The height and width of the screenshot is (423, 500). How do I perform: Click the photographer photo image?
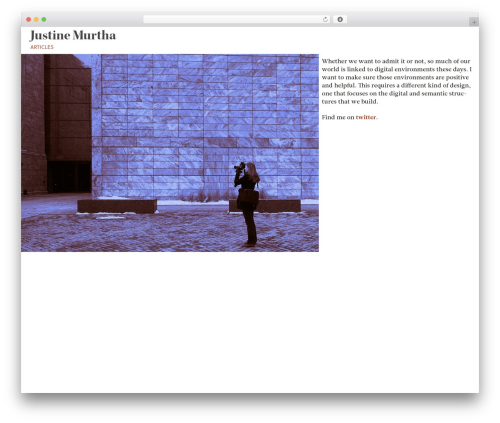[x=170, y=153]
